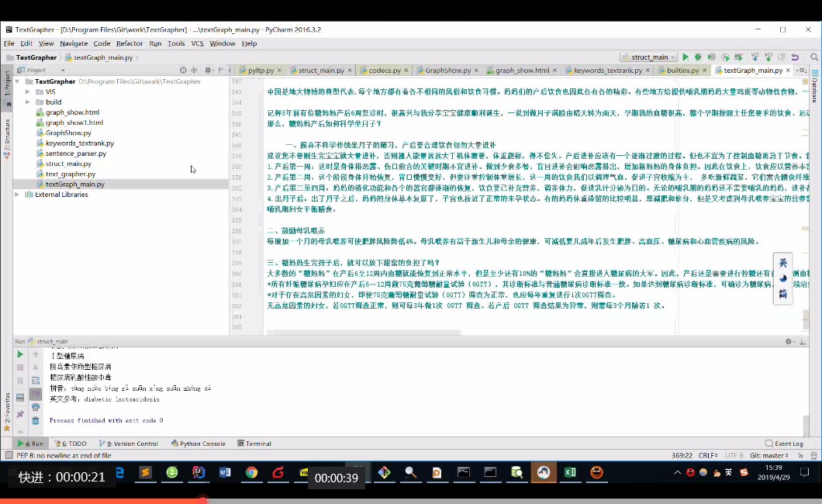Switch to the keywords_textrank.py editor tab
The width and height of the screenshot is (822, 504).
(608, 71)
